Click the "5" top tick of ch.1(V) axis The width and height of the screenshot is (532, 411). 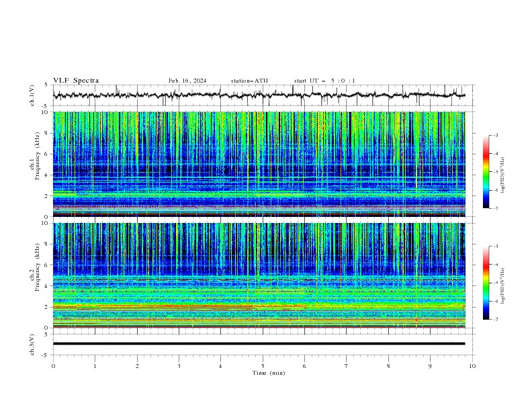coord(46,85)
